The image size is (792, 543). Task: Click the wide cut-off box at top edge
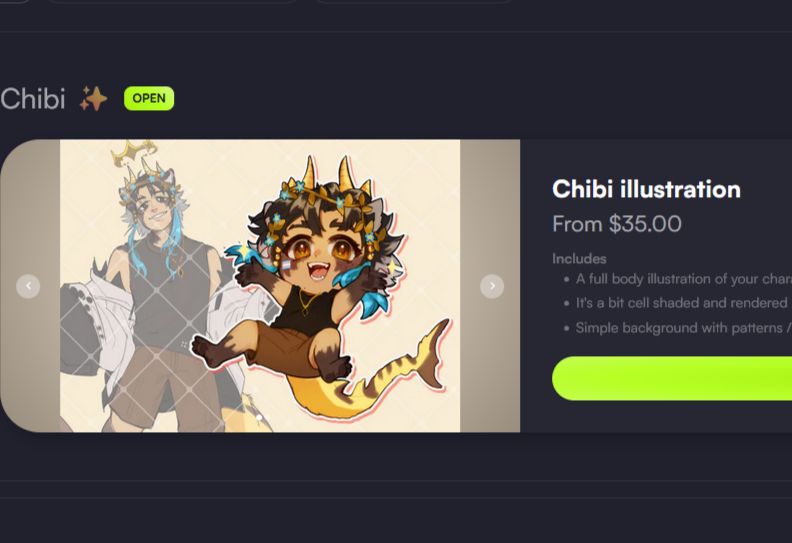point(172,2)
